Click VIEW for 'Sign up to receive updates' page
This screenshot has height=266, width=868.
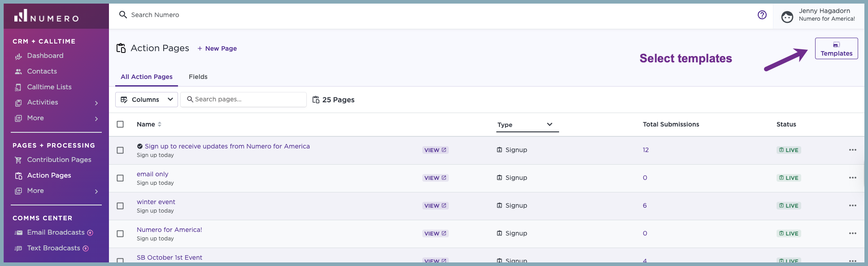pyautogui.click(x=435, y=150)
